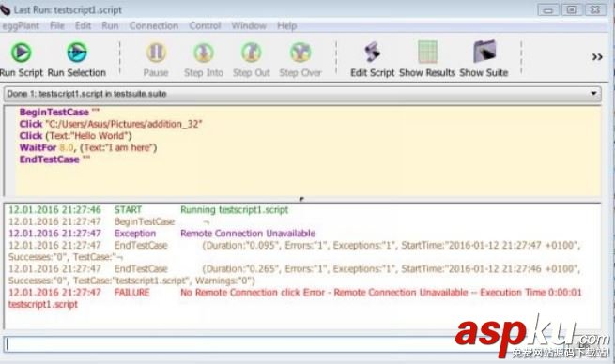
Task: Open the Run menu
Action: coord(110,26)
